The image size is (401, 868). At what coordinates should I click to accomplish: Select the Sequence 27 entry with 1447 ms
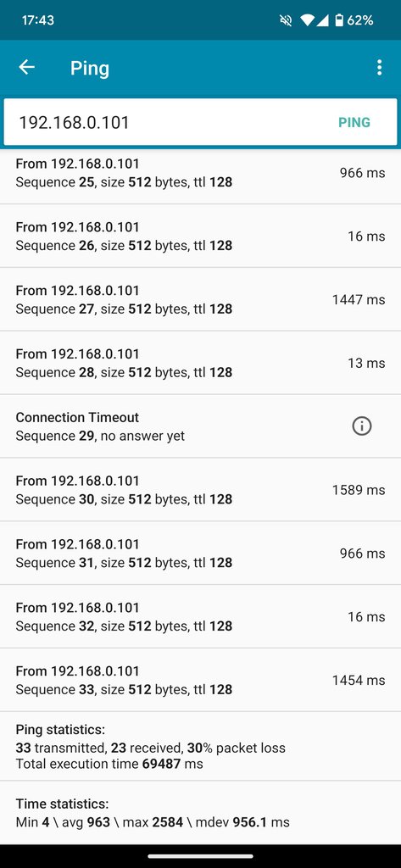point(200,299)
